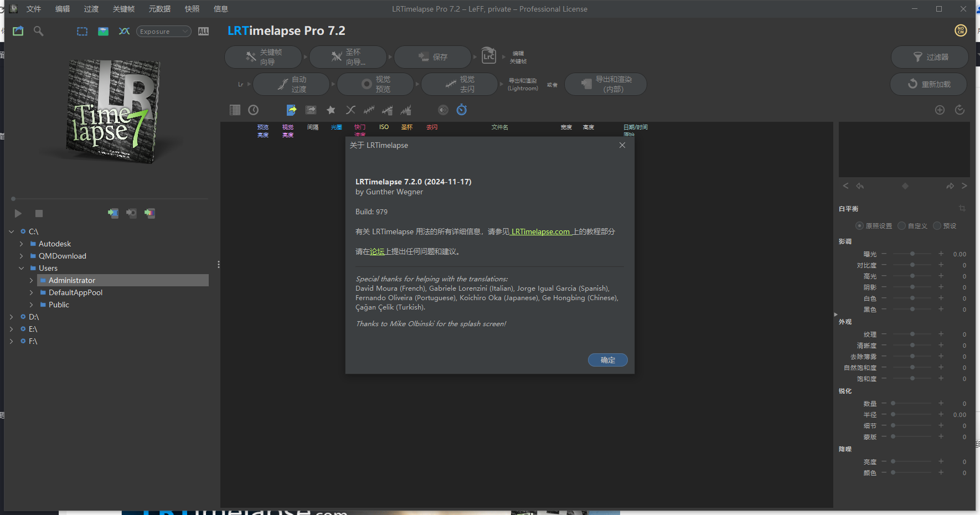The image size is (980, 515).
Task: Click the 饱和度 slider handle
Action: tap(912, 378)
